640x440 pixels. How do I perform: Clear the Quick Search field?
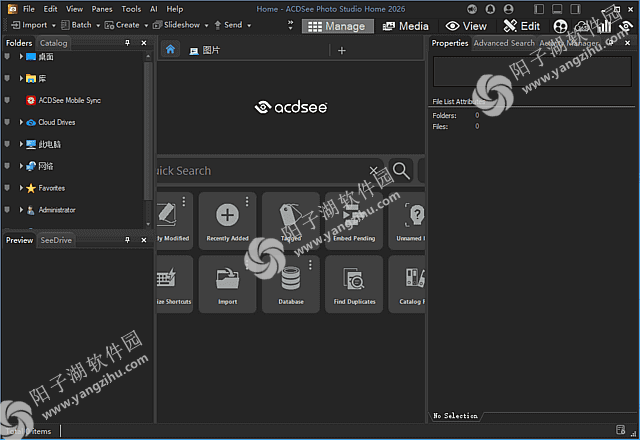[373, 170]
